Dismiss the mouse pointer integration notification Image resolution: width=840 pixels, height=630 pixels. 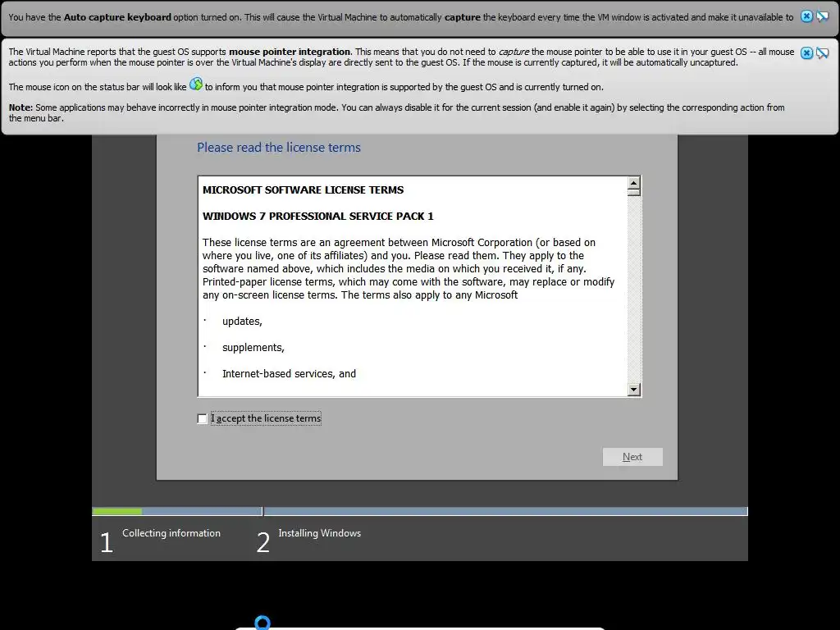click(x=806, y=52)
